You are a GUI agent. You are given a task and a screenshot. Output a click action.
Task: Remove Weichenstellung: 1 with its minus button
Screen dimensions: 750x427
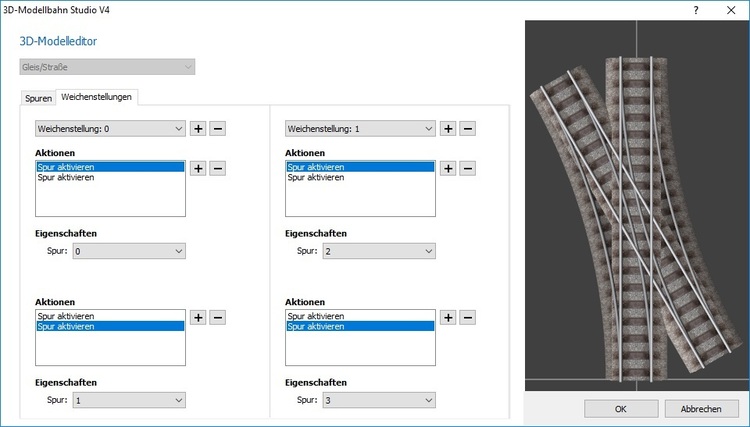467,129
